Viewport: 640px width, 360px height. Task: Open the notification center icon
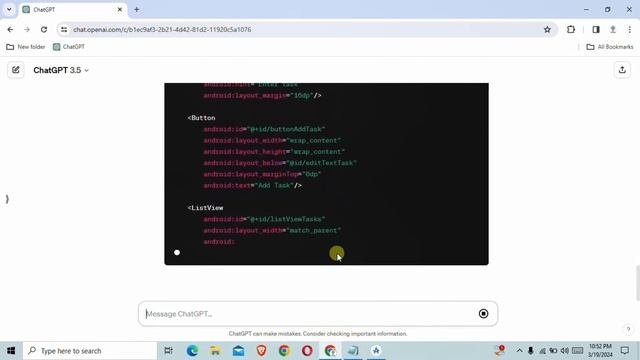click(624, 351)
